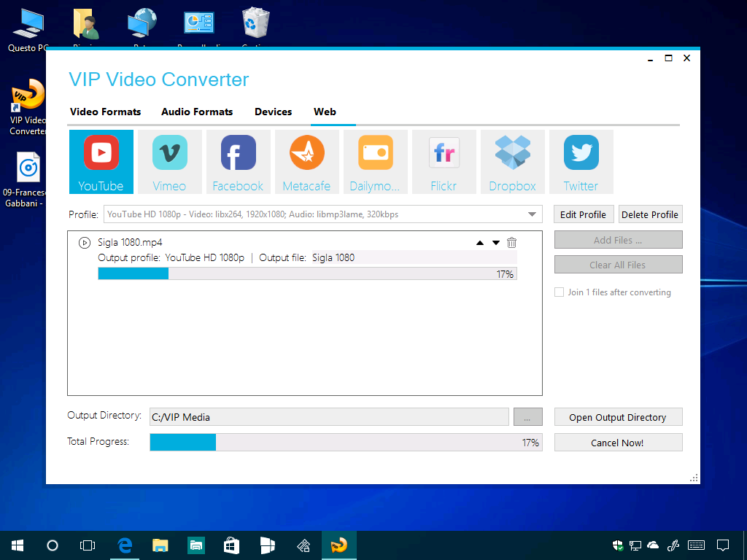Image resolution: width=747 pixels, height=560 pixels.
Task: Cancel the conversion with Cancel Now!
Action: click(619, 443)
